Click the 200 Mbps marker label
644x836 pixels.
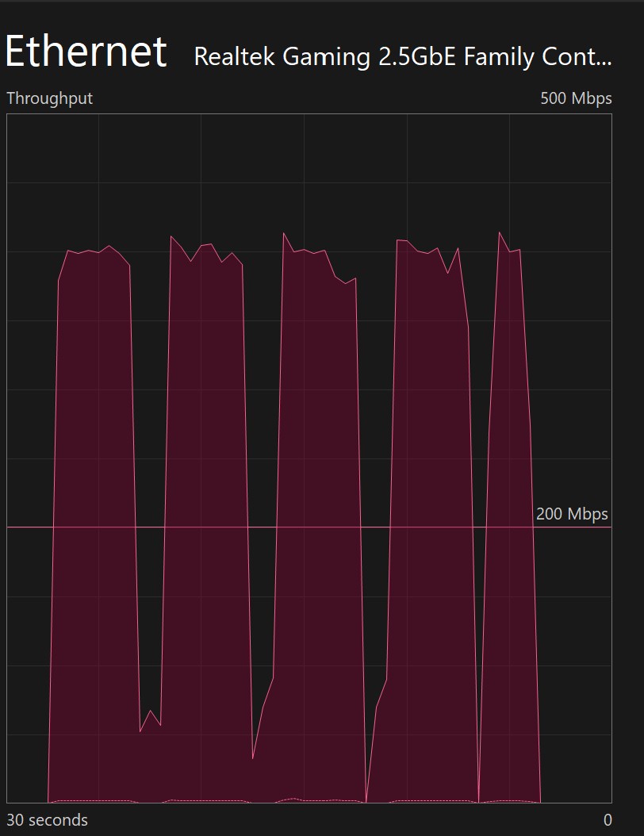tap(571, 514)
